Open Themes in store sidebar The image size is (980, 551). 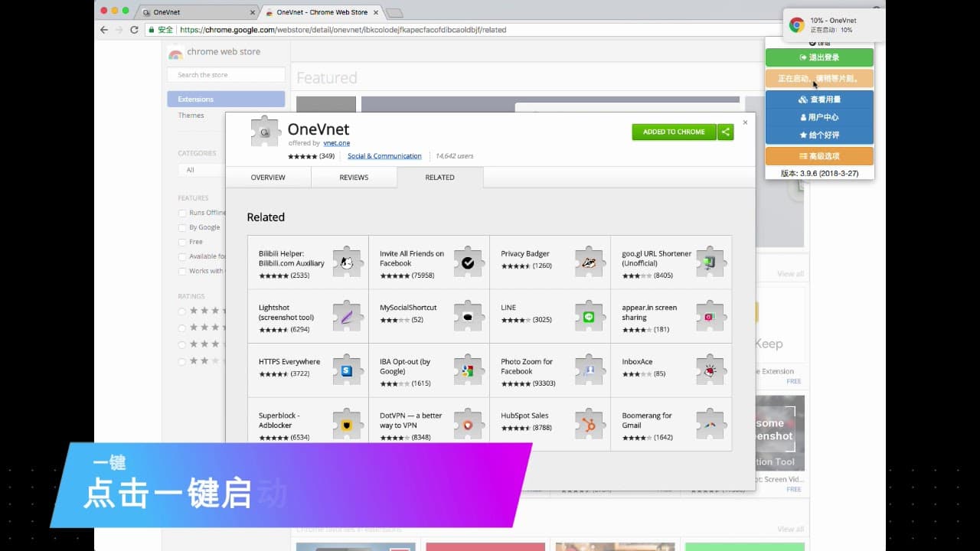click(191, 116)
